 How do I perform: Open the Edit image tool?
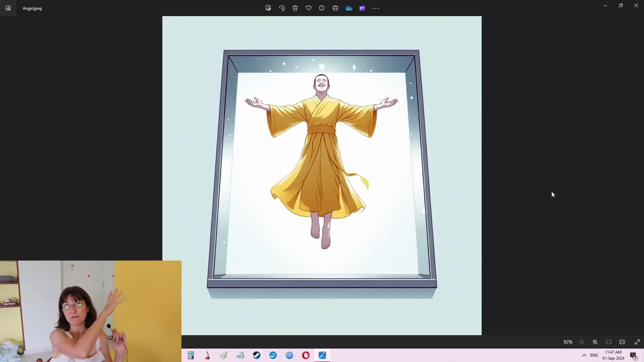tap(268, 8)
